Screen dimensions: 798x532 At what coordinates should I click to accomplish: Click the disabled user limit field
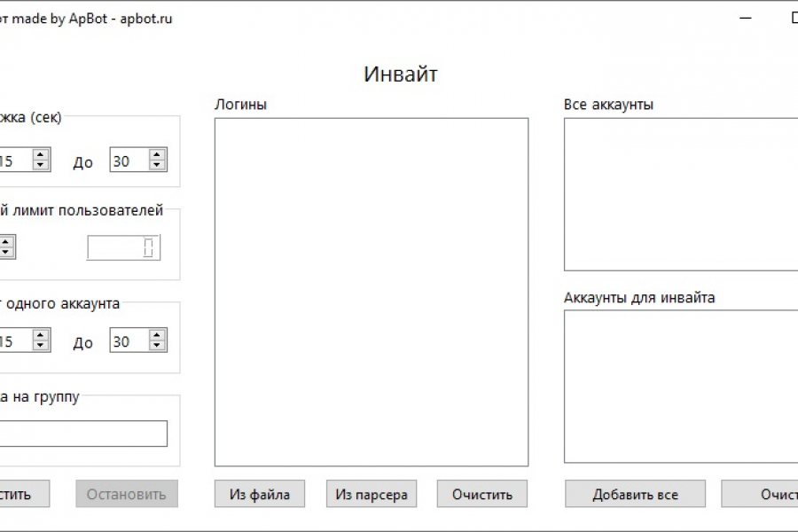tap(115, 247)
